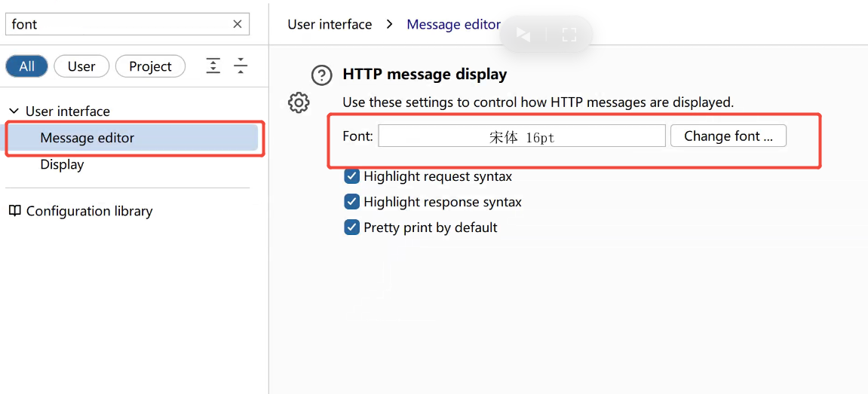
Task: Click the fullscreen icon in the floating overlay
Action: coord(569,35)
